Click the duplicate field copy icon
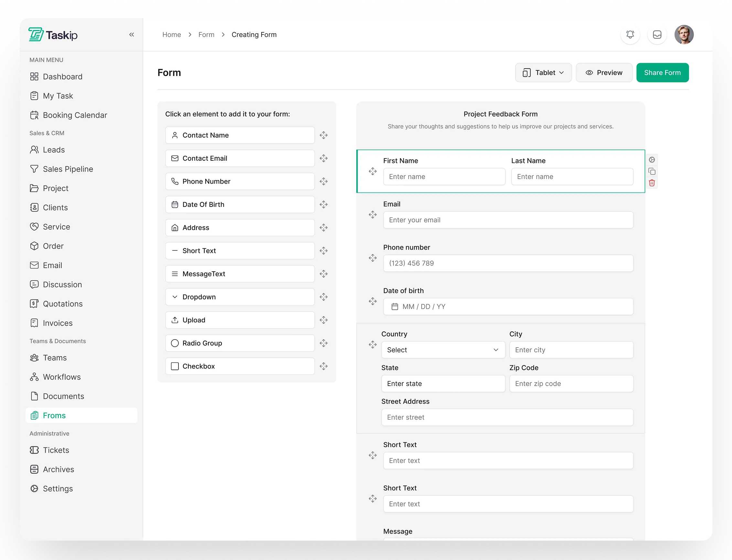Screen dimensions: 732x560 click(x=652, y=172)
